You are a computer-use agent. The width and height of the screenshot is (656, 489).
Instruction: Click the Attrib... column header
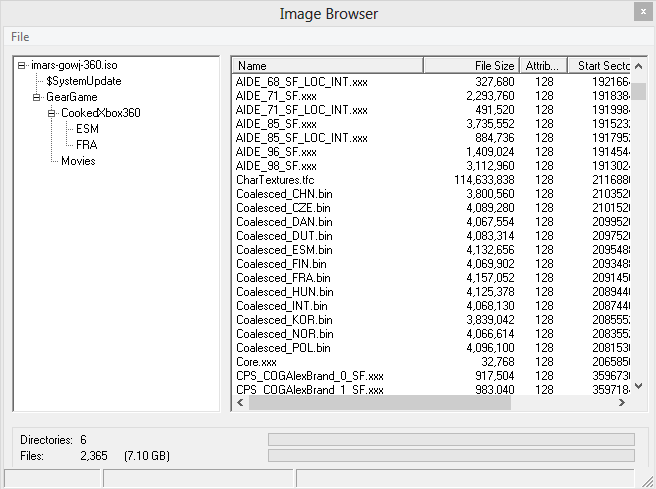544,66
